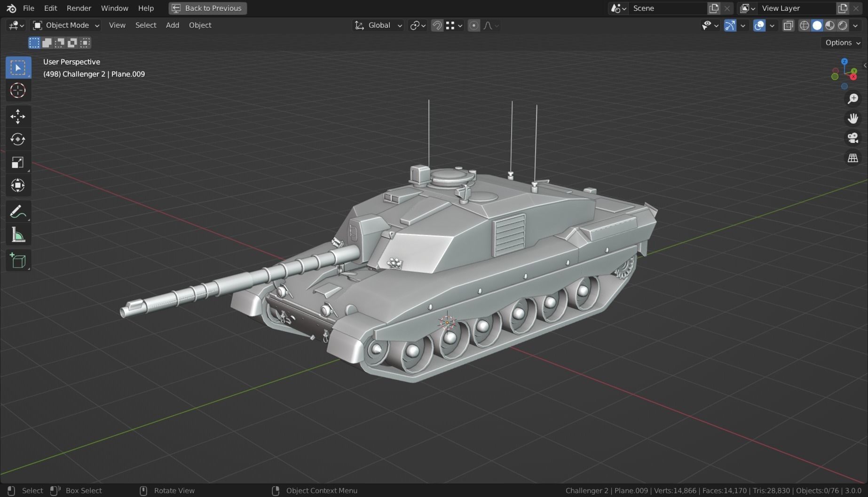Expand the shading options dropdown
Viewport: 868px width, 497px height.
click(855, 25)
